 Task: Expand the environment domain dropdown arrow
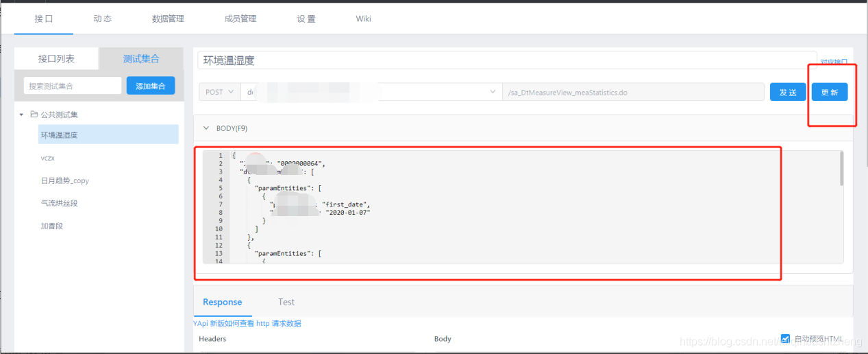coord(492,92)
